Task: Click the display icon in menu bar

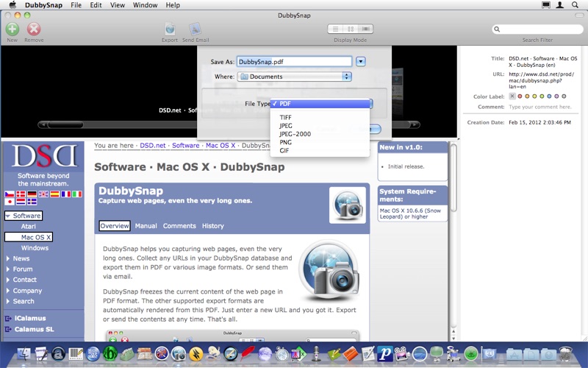Action: click(546, 5)
